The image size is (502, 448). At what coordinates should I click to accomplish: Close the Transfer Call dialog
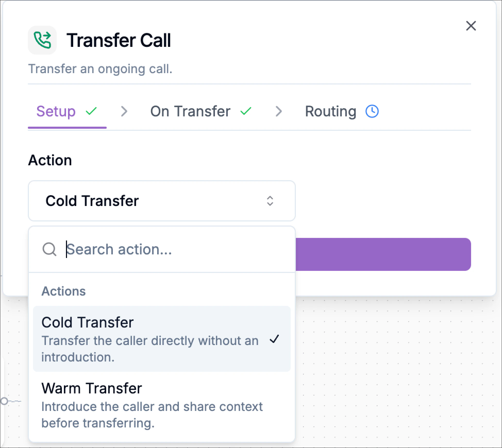pyautogui.click(x=471, y=26)
